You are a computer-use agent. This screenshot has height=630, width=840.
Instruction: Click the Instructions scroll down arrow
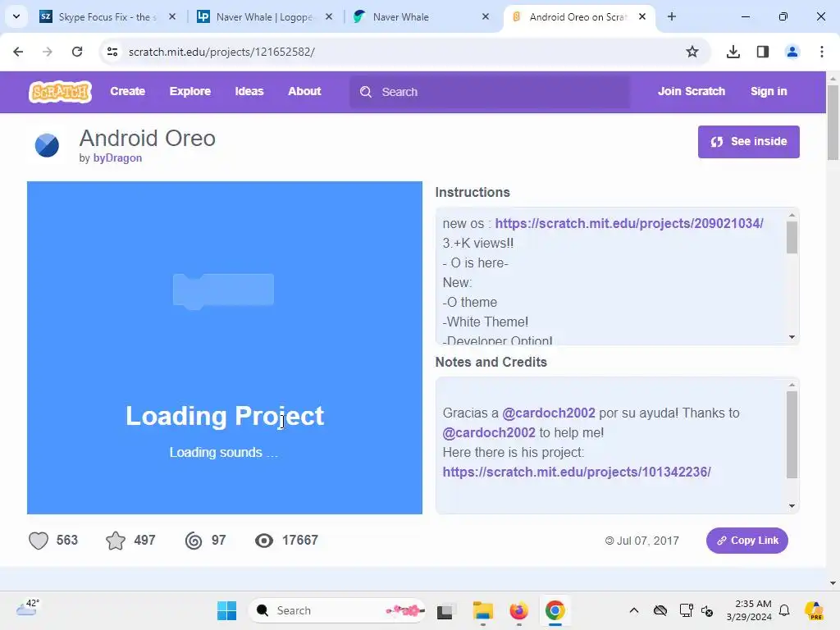point(792,337)
